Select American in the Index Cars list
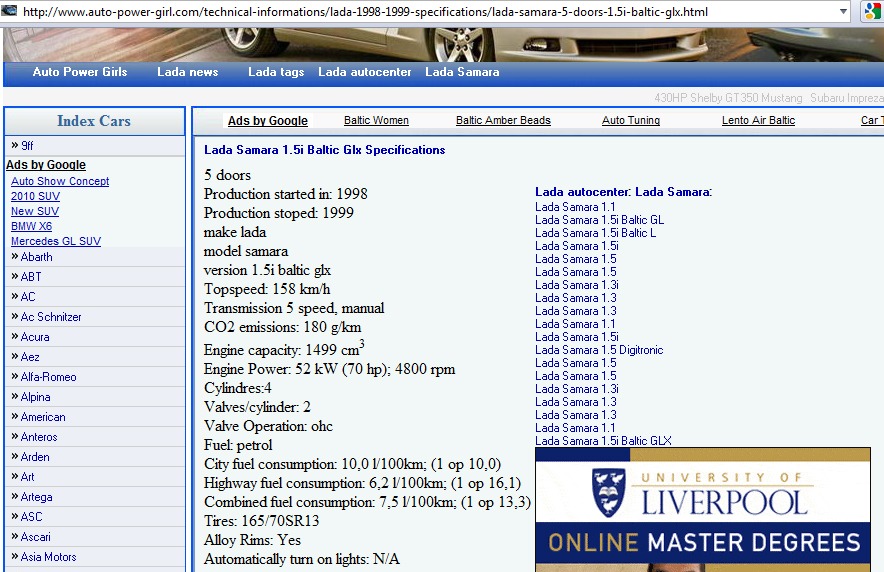 click(x=43, y=417)
